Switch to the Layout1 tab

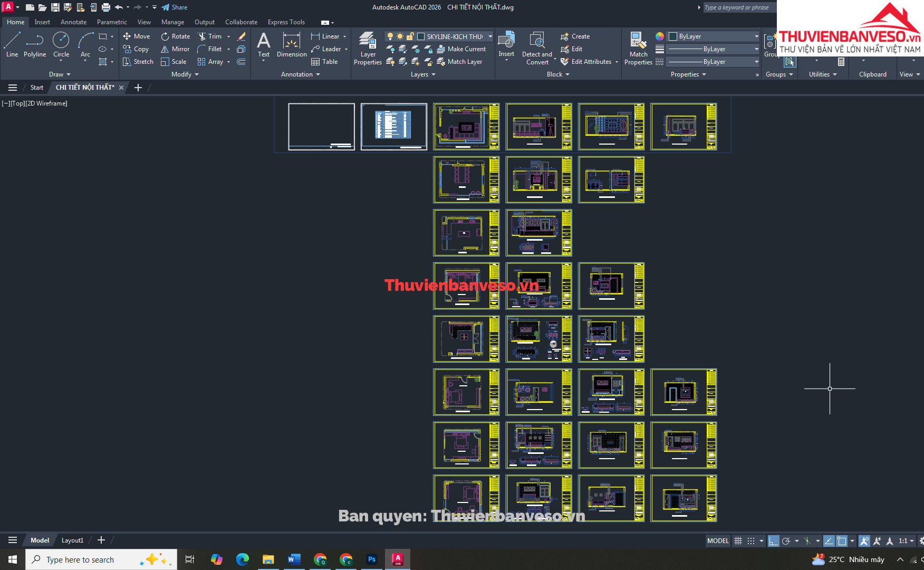(x=72, y=540)
